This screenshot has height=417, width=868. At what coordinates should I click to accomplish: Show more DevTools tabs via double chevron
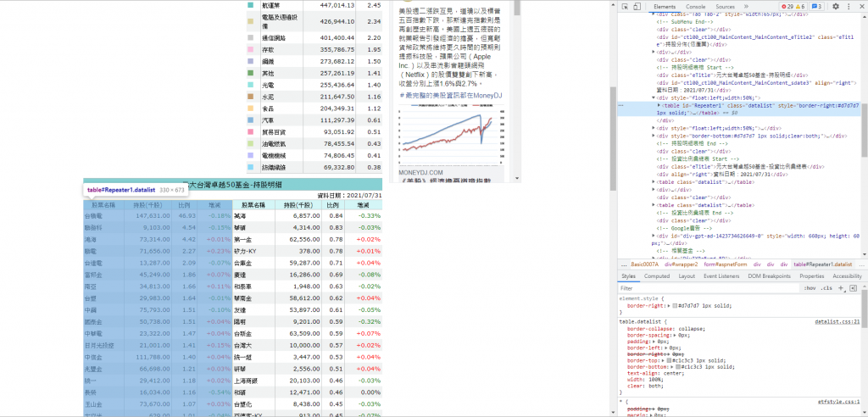(x=746, y=7)
